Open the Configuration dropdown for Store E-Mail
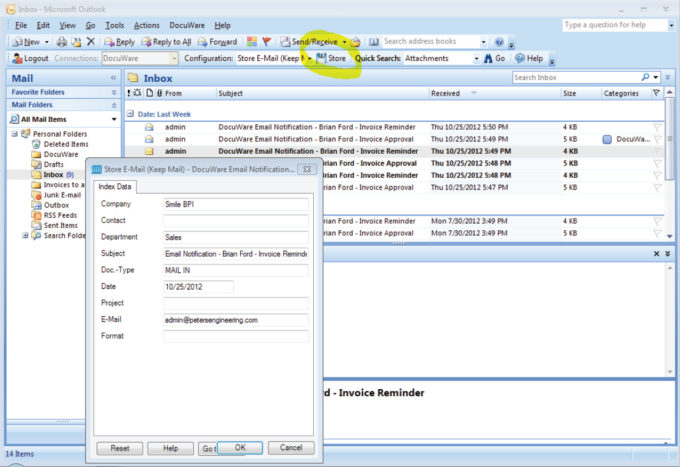This screenshot has height=467, width=680. [309, 59]
